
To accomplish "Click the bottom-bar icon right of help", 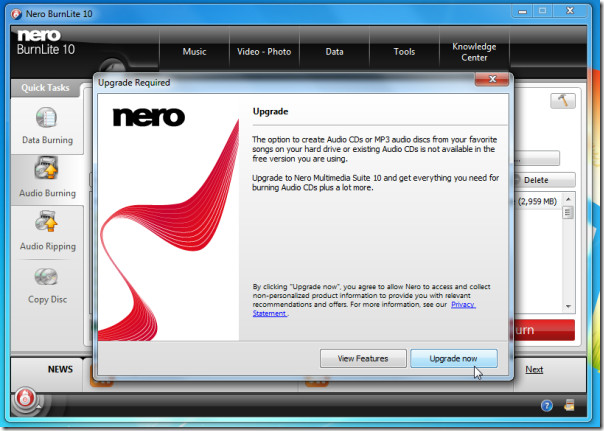I will click(569, 405).
